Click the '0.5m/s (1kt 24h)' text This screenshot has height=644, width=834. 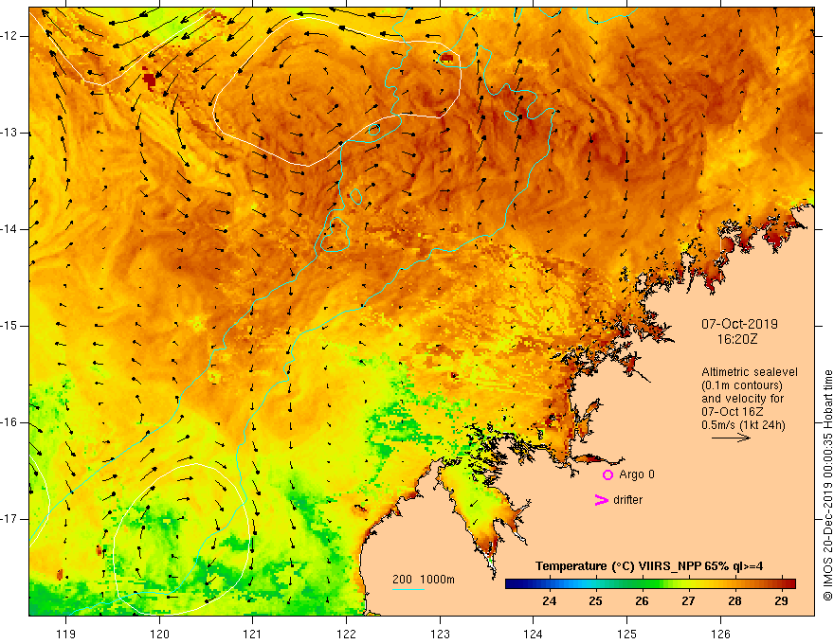point(743,425)
